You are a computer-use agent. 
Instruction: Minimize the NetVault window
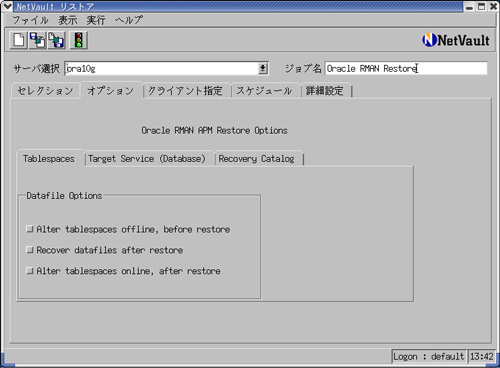coord(469,7)
